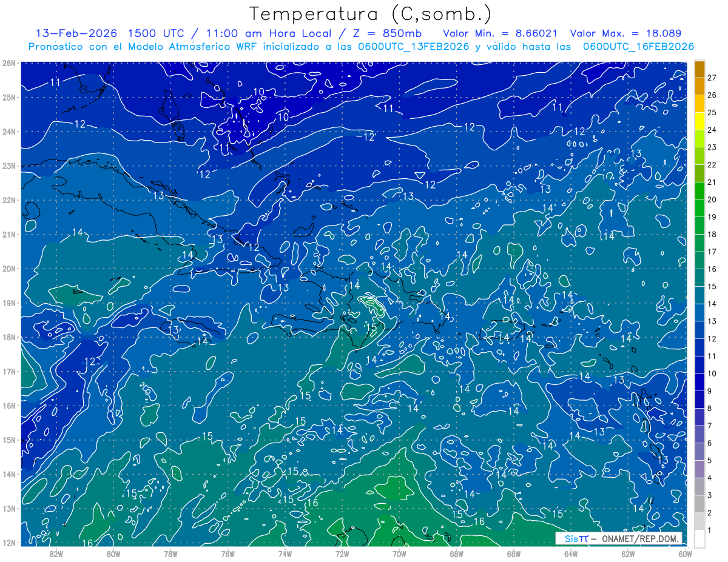This screenshot has height=562, width=728.
Task: Click the legend scale value "1"
Action: pos(710,530)
